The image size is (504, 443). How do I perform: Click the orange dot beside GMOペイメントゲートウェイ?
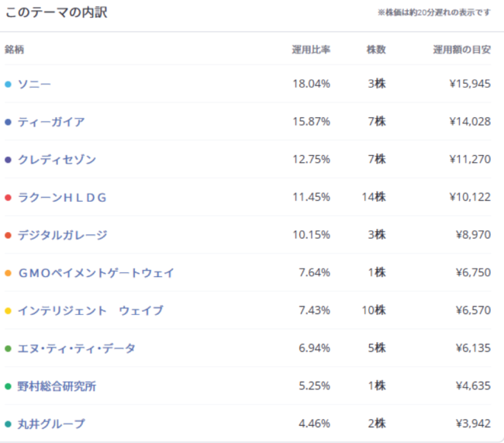tap(8, 273)
